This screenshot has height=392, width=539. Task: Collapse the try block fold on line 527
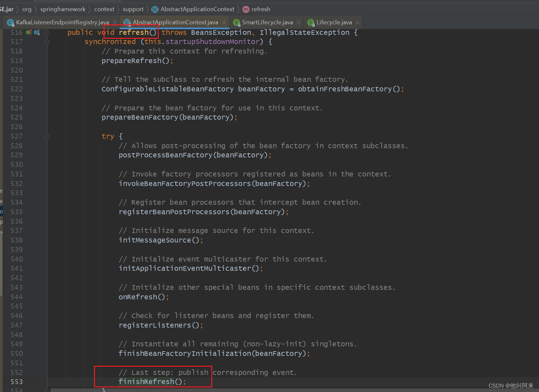47,136
